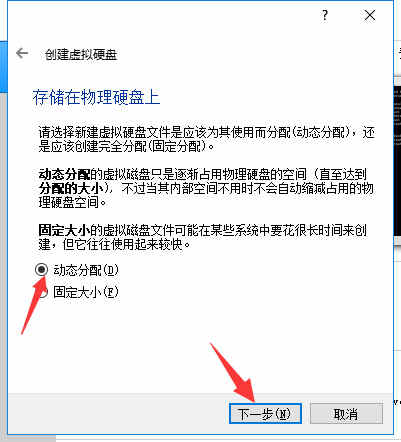Click the dark background window strip at right
401x442 pixels.
[397, 162]
